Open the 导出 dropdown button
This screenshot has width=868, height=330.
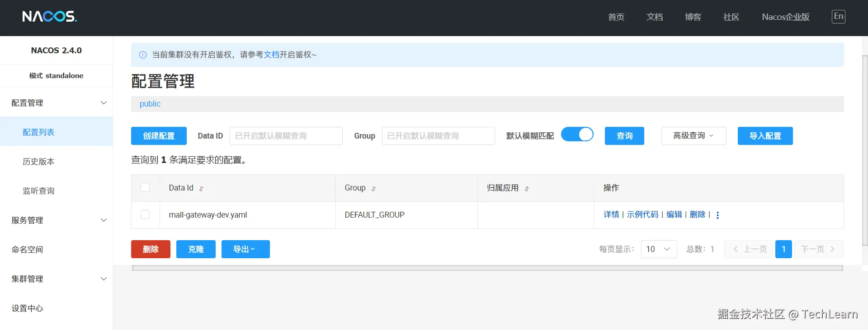tap(245, 249)
